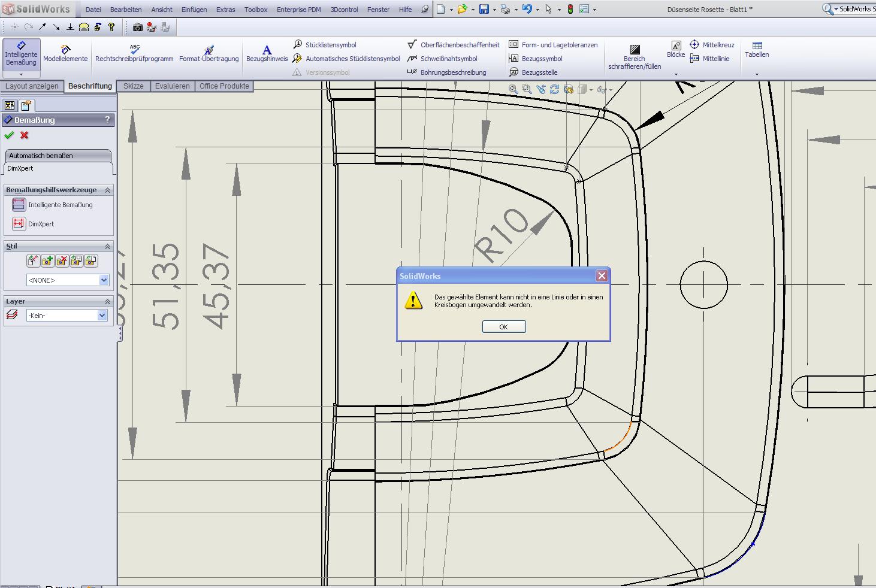Viewport: 876px width, 588px height.
Task: Activate the Format-Übertragung tool
Action: point(209,54)
